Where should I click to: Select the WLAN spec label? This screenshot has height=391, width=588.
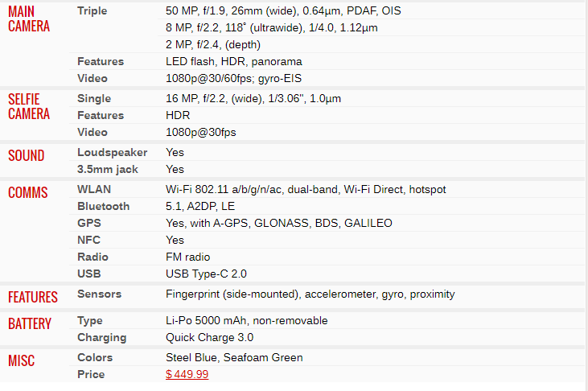(94, 189)
